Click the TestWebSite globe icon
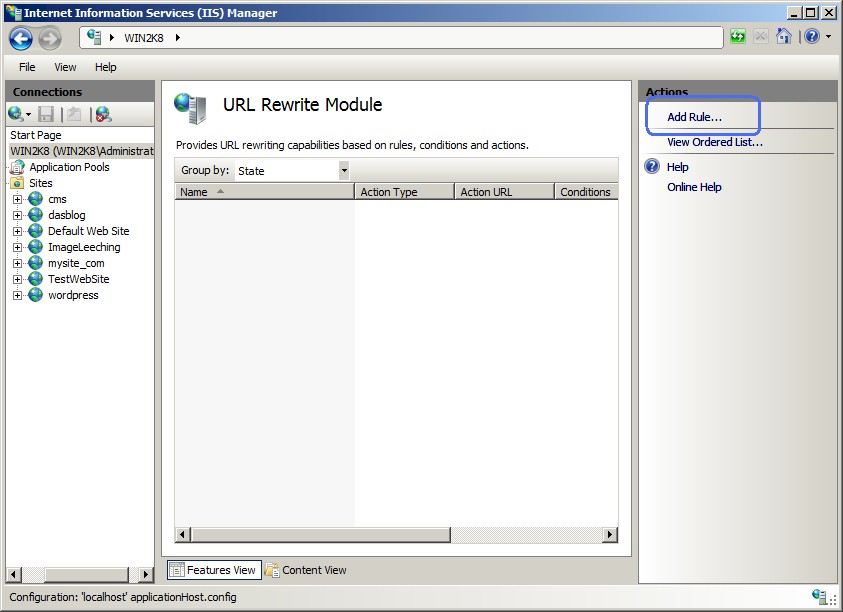The image size is (843, 612). pos(35,279)
